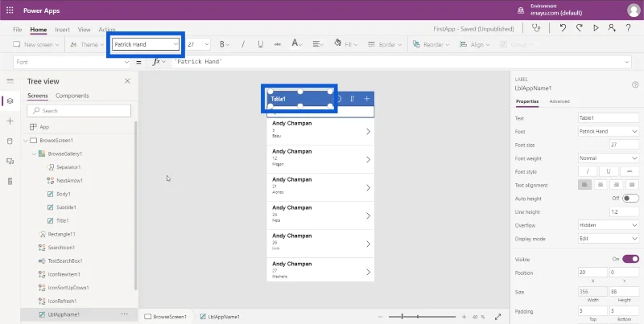The image size is (644, 324).
Task: Select Separator1 in the tree
Action: [x=68, y=167]
